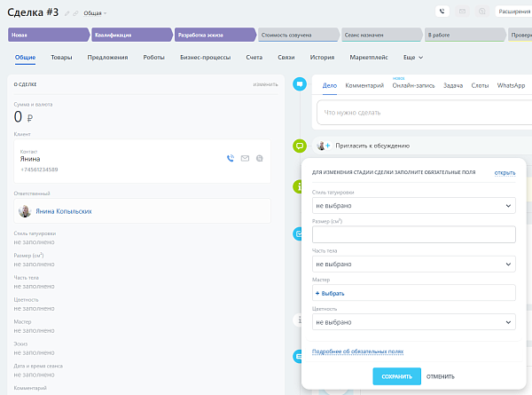The image size is (532, 395).
Task: Open Стиль татуировки dropdown in popup
Action: (413, 205)
